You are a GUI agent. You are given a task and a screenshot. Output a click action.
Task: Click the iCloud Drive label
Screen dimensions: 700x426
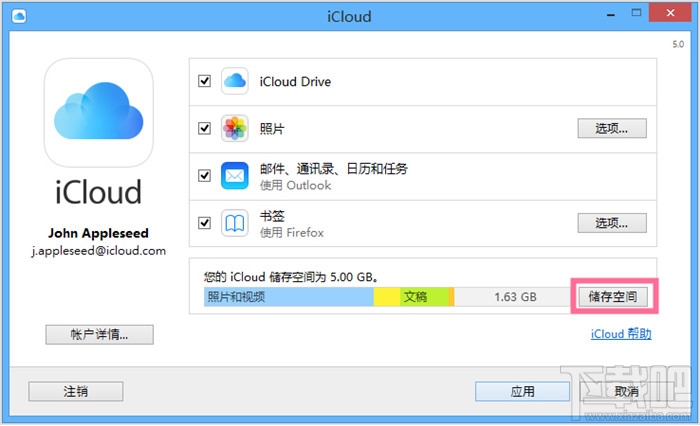tap(296, 82)
